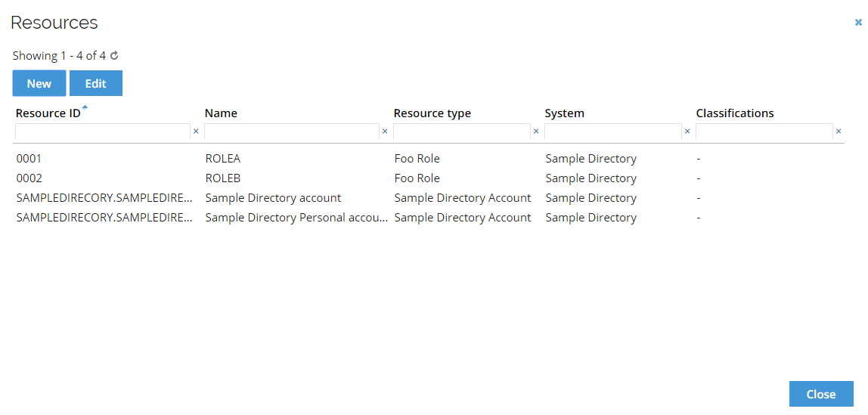Focus the Resource ID filter input field
The image size is (868, 415).
click(103, 132)
